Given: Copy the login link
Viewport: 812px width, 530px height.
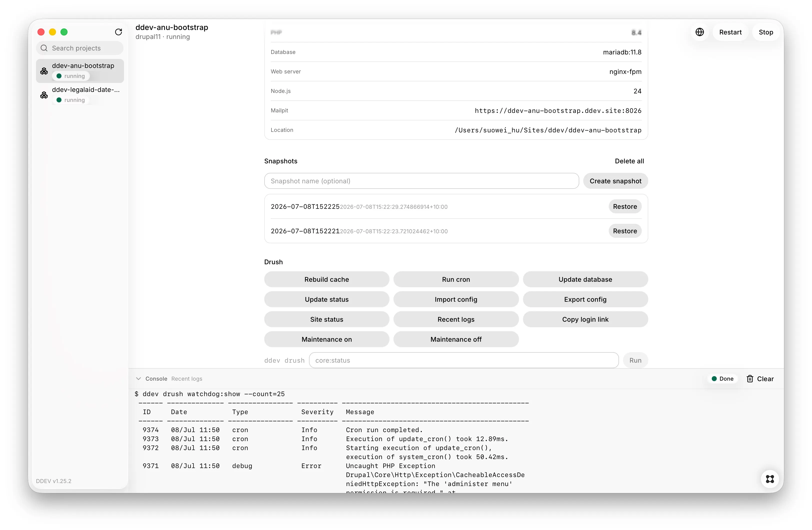Looking at the screenshot, I should pyautogui.click(x=585, y=319).
